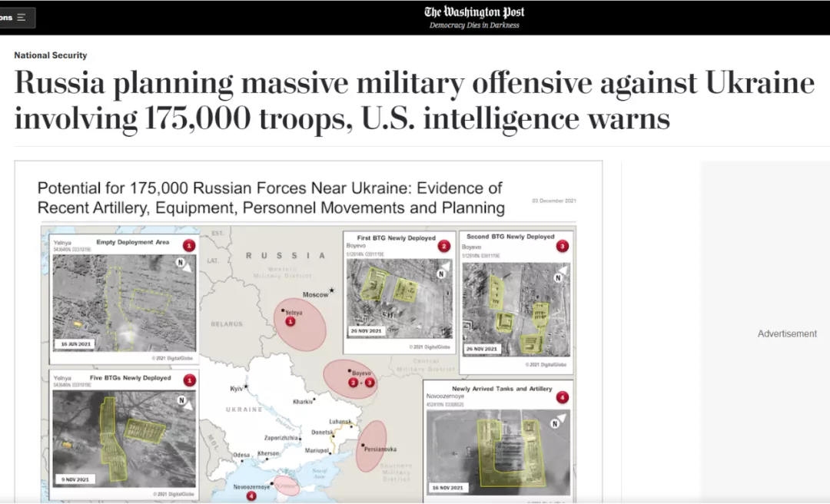Click the 9 NOV 2021 date stamp
830x504 pixels.
point(75,479)
